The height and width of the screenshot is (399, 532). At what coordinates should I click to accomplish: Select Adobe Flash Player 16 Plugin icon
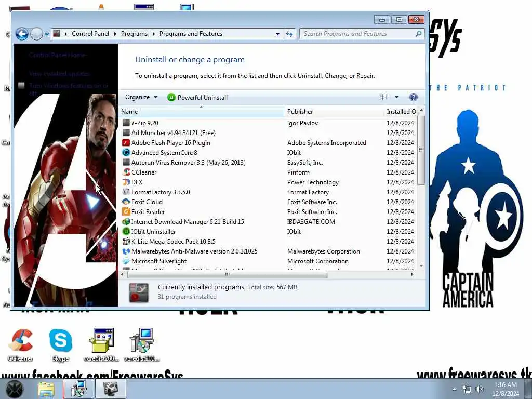click(126, 142)
